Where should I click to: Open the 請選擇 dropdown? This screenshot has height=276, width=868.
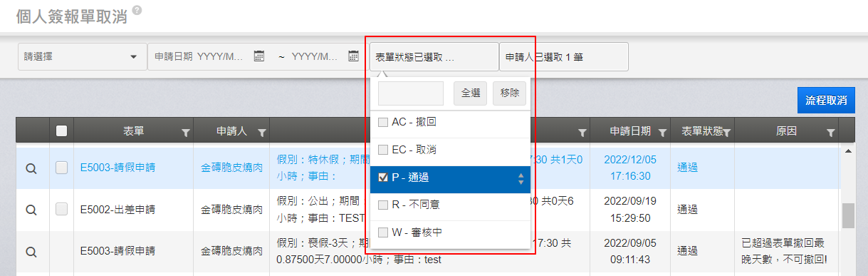(81, 56)
